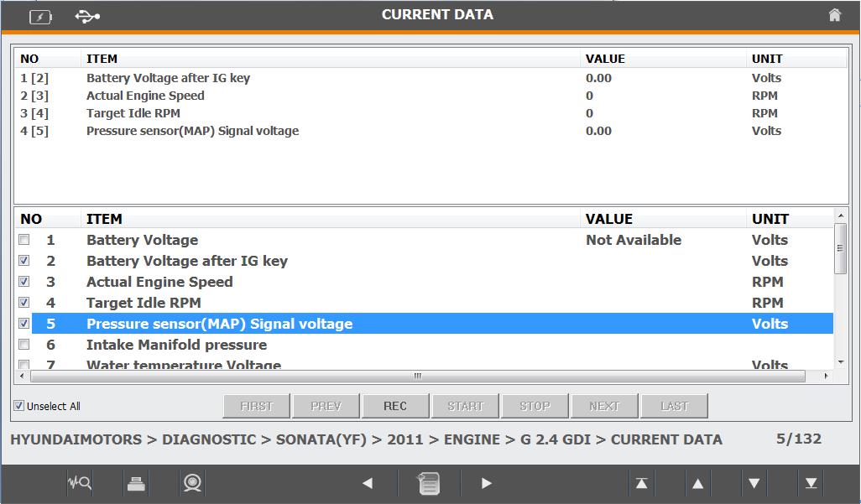Screen dimensions: 861x504
Task: Uncheck Actual Engine Speed item
Action: 24,282
